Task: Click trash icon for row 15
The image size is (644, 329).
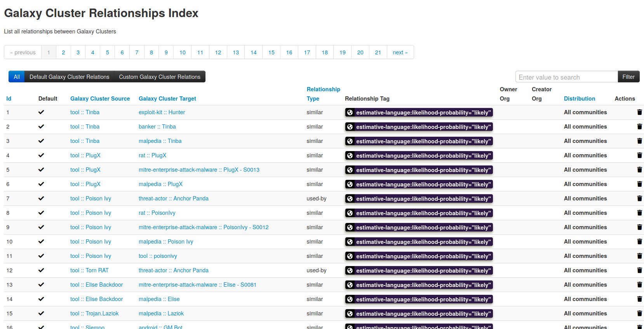Action: 639,313
